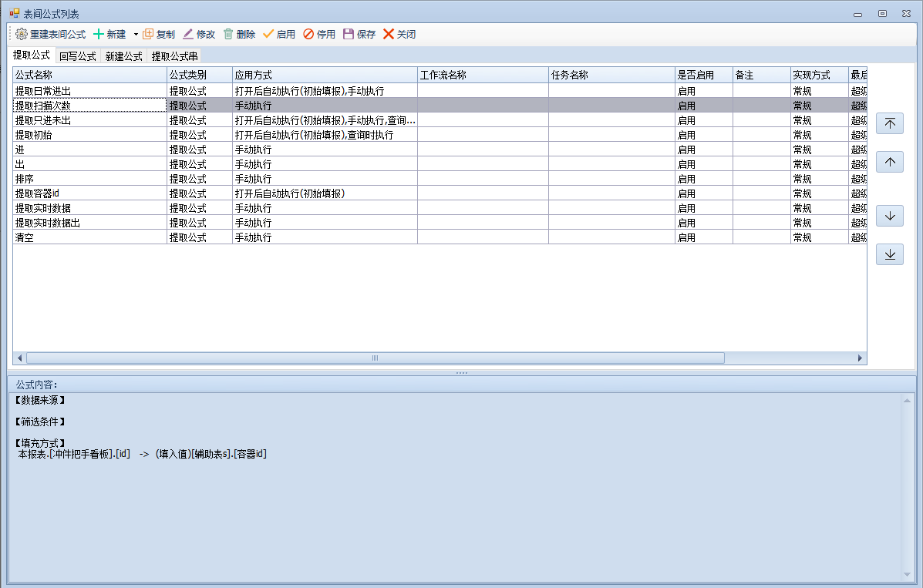Viewport: 923px width, 588px height.
Task: Move selected formula up one row
Action: 890,162
